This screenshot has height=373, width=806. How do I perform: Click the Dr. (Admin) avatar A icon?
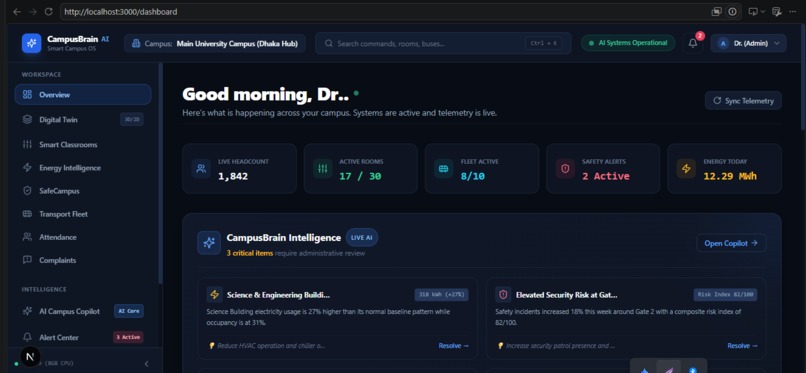pyautogui.click(x=723, y=44)
